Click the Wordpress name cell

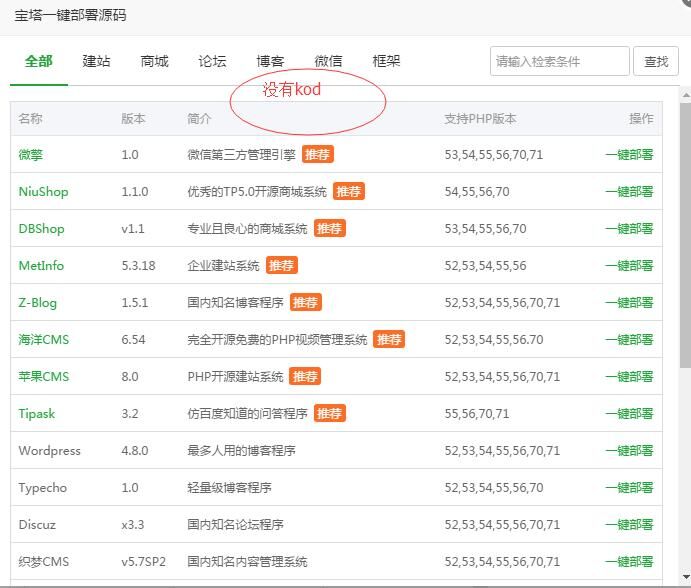pyautogui.click(x=50, y=451)
